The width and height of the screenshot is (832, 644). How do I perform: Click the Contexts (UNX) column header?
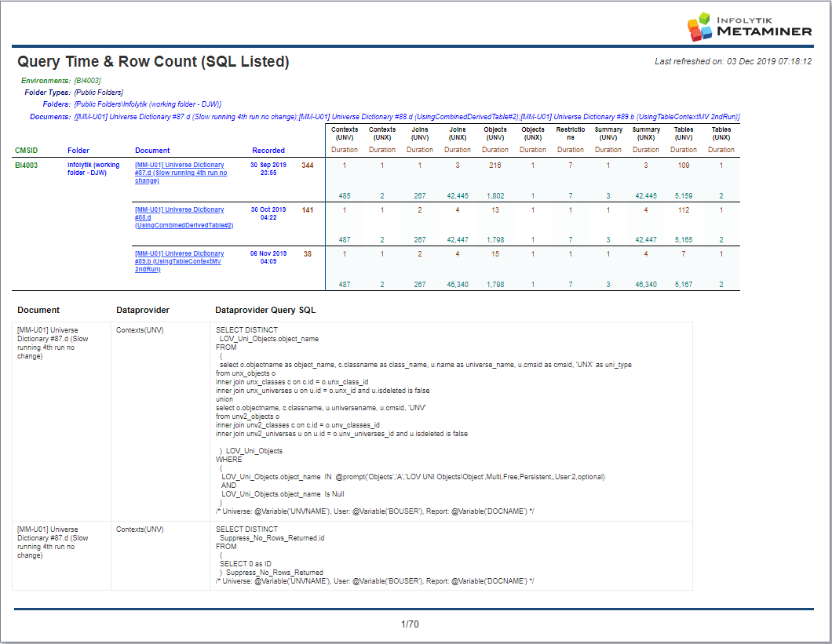coord(382,133)
